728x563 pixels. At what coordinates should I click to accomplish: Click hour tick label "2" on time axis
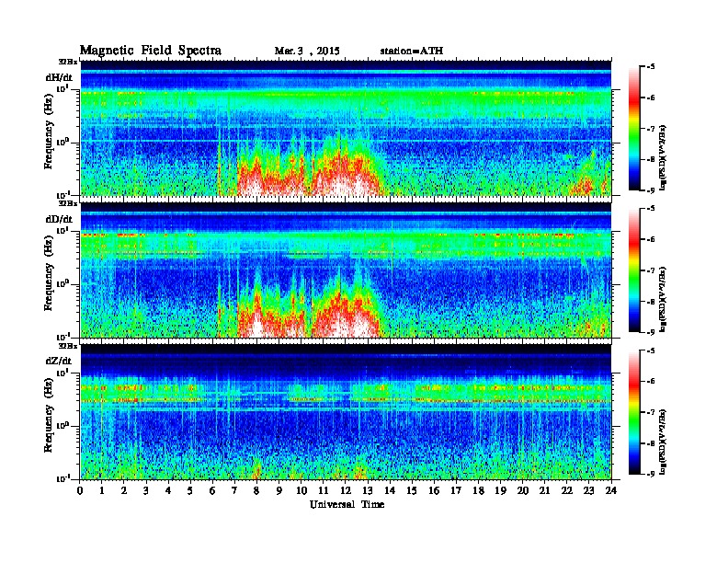click(124, 491)
